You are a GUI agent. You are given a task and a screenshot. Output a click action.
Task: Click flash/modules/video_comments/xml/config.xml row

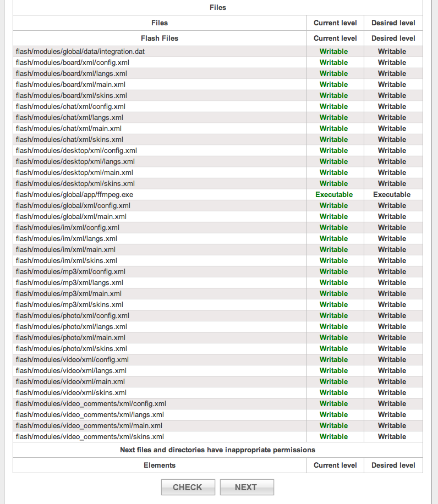click(x=91, y=404)
